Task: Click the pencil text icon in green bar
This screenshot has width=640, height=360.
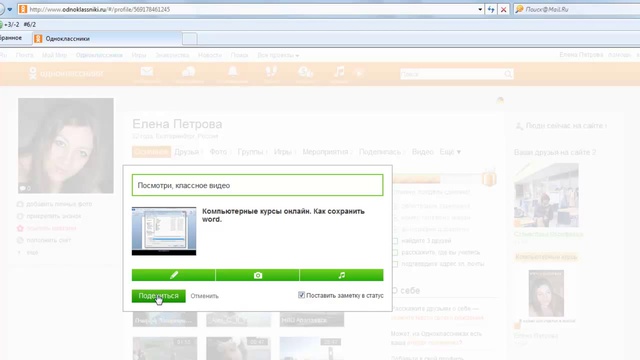Action: click(173, 275)
